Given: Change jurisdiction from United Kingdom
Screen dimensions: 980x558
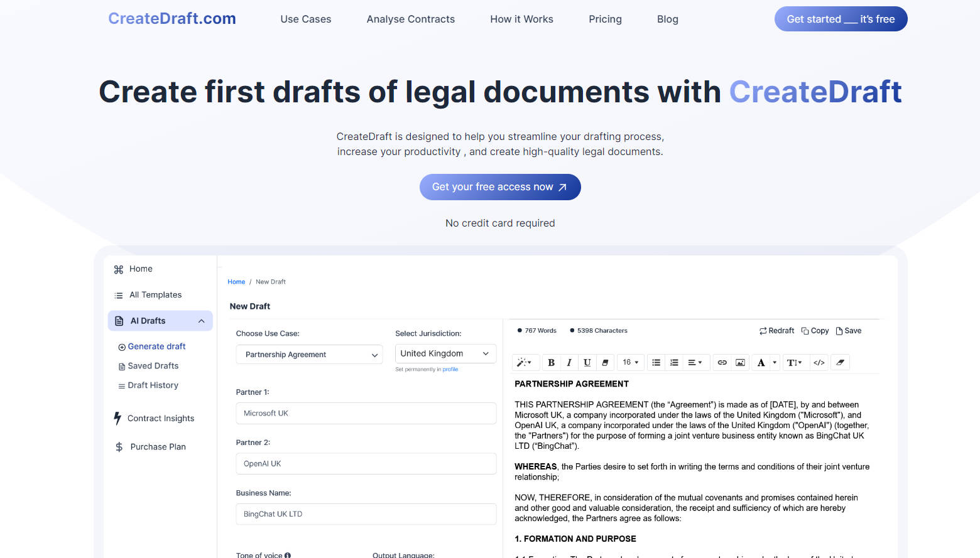Looking at the screenshot, I should pos(445,353).
